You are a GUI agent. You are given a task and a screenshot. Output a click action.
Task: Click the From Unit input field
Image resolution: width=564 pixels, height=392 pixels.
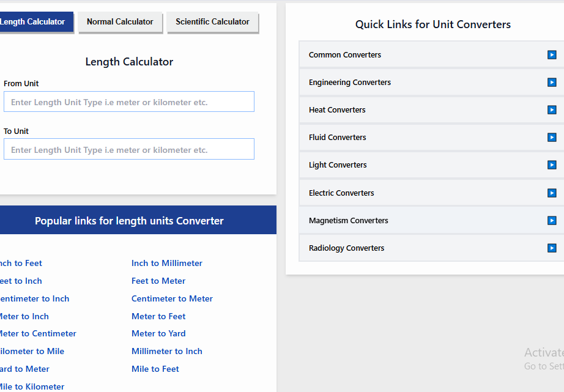129,102
